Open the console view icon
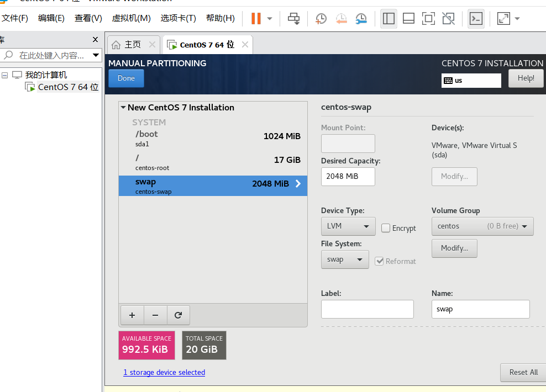The image size is (546, 392). (x=476, y=18)
